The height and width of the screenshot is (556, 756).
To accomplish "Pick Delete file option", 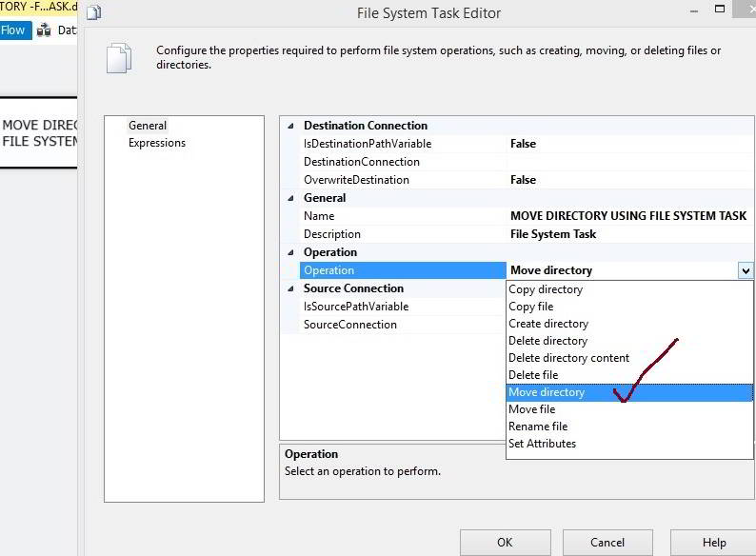I will [x=629, y=375].
